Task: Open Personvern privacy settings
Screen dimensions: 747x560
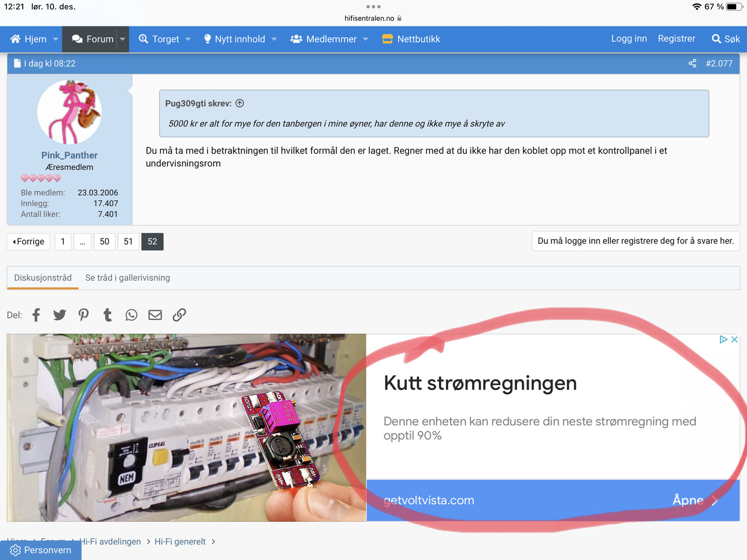Action: pos(41,550)
